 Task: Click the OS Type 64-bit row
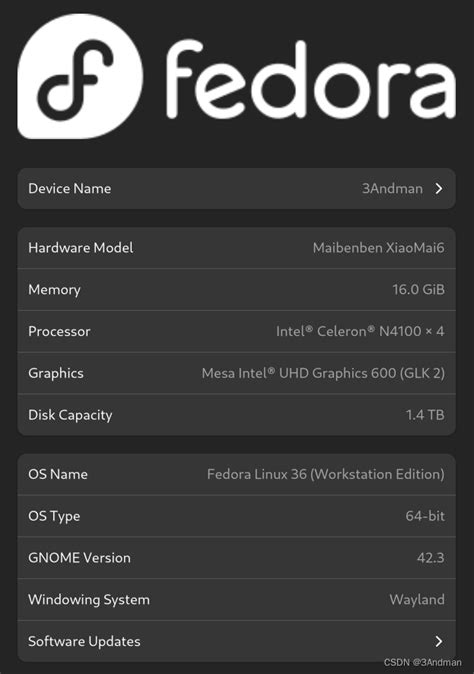(236, 516)
